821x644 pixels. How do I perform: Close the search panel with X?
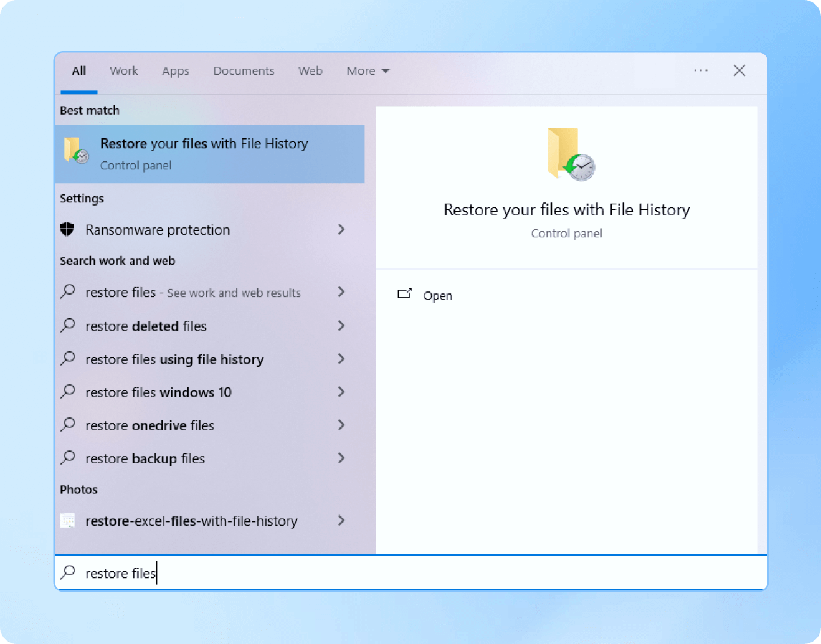pos(739,70)
